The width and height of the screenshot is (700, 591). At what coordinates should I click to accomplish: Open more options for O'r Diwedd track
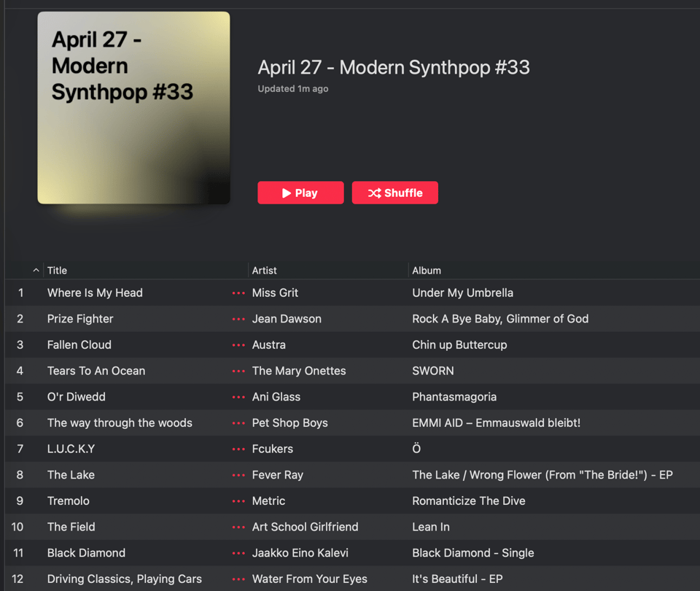point(238,397)
